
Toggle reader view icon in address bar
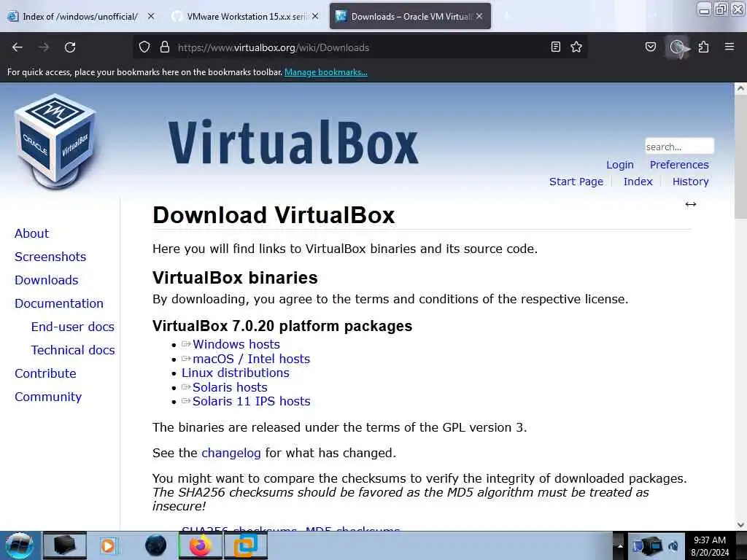pyautogui.click(x=555, y=47)
